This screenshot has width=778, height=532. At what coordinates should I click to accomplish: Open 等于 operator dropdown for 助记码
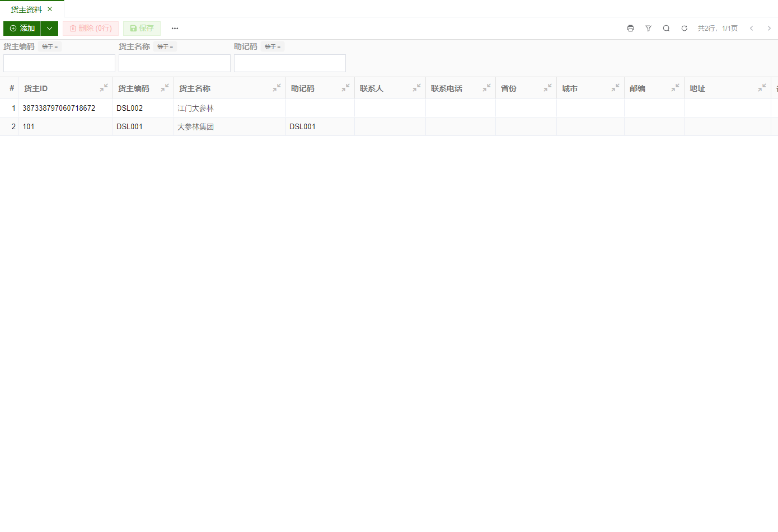pyautogui.click(x=273, y=47)
